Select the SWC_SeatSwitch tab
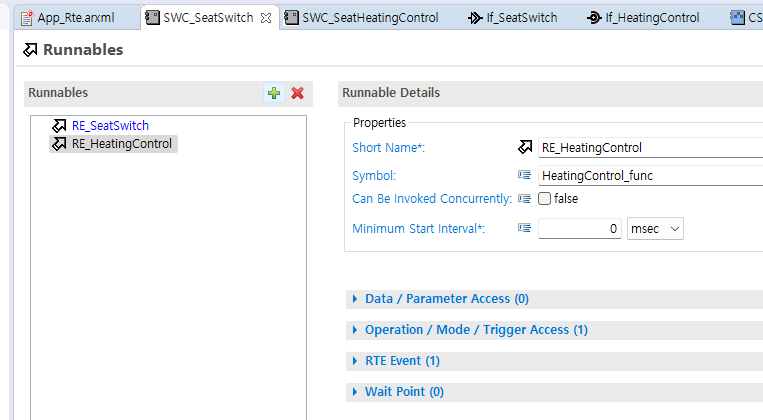The height and width of the screenshot is (420, 763). (x=208, y=18)
